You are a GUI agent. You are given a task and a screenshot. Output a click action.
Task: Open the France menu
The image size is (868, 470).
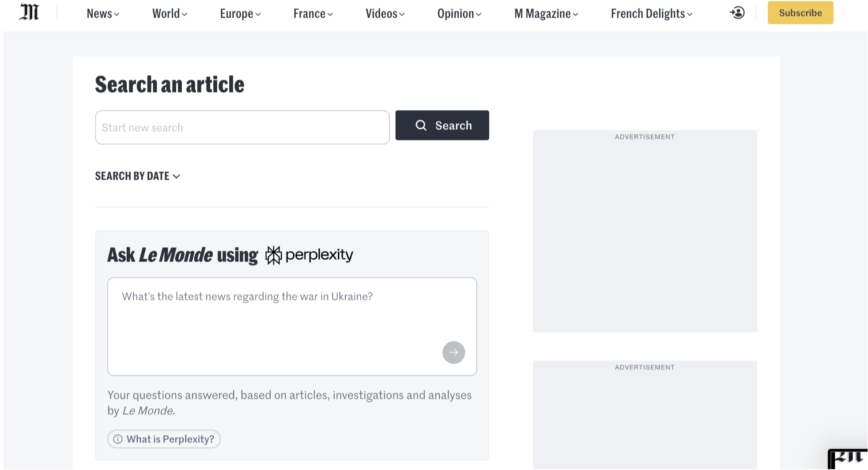coord(313,14)
